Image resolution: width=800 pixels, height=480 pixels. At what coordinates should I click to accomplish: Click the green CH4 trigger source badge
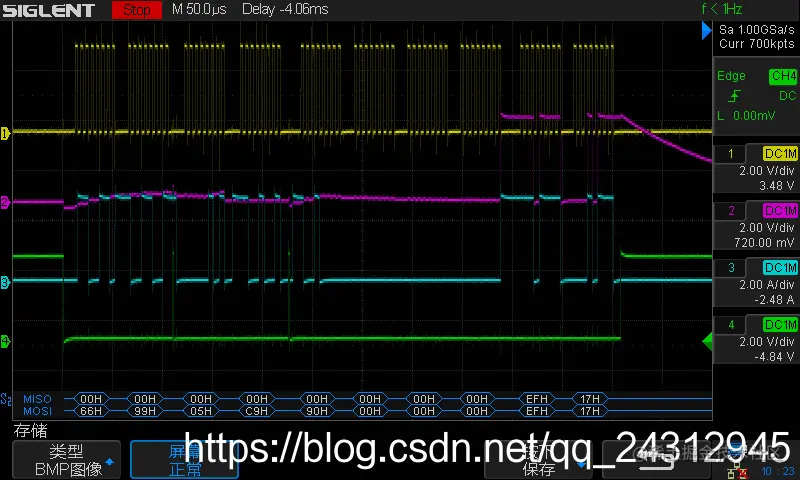(x=783, y=76)
